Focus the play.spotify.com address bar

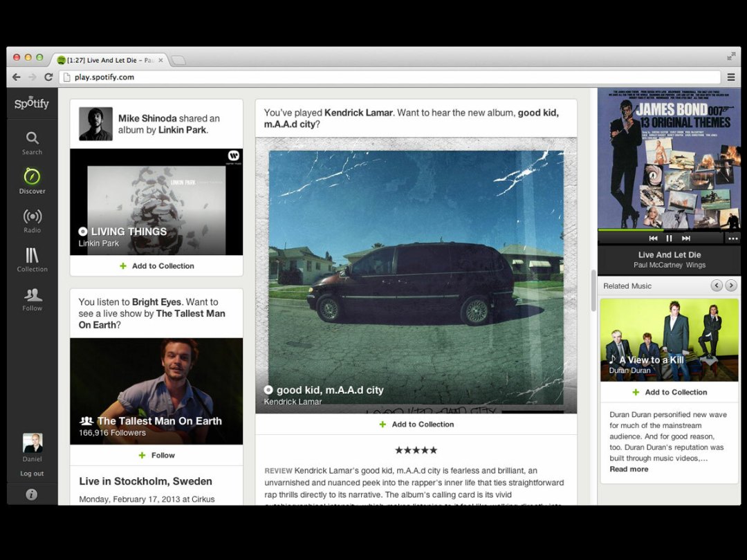(389, 77)
